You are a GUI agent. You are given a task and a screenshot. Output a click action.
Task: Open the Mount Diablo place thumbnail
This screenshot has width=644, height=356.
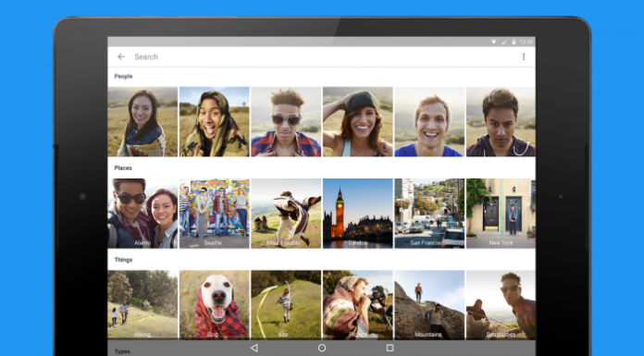click(x=286, y=213)
